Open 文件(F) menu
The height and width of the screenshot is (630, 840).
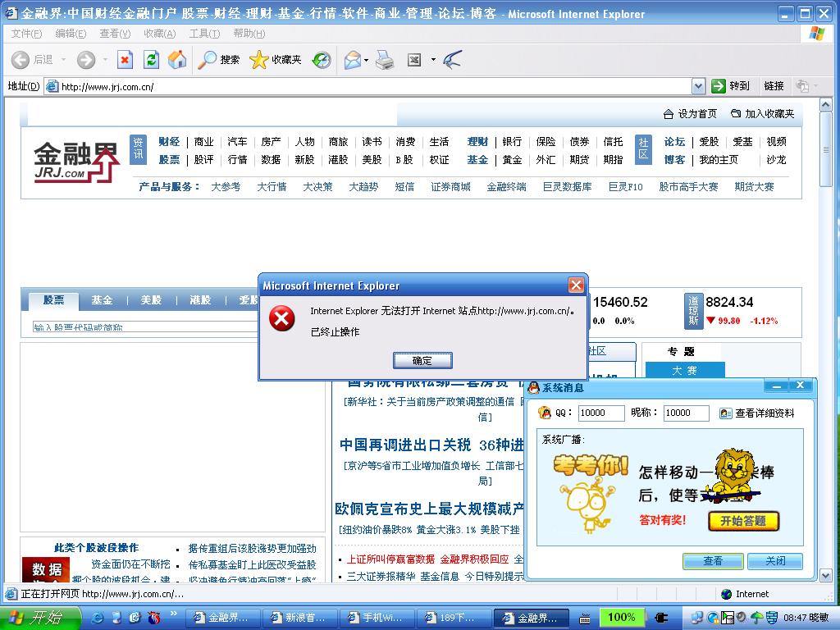coord(26,33)
